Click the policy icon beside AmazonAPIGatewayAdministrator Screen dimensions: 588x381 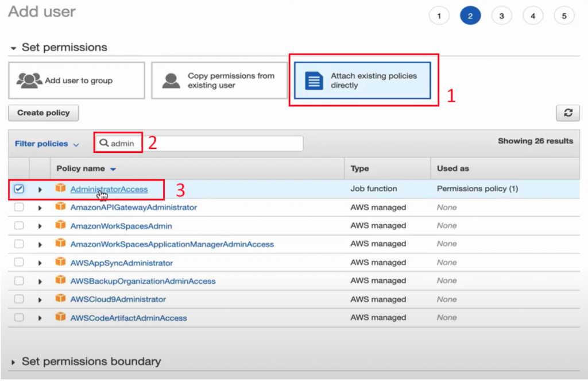(60, 206)
